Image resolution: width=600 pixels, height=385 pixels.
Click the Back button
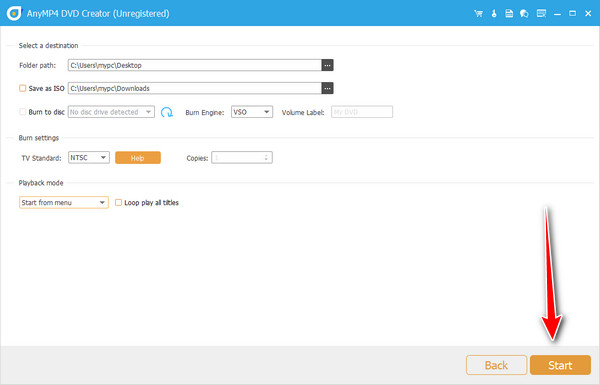coord(496,365)
